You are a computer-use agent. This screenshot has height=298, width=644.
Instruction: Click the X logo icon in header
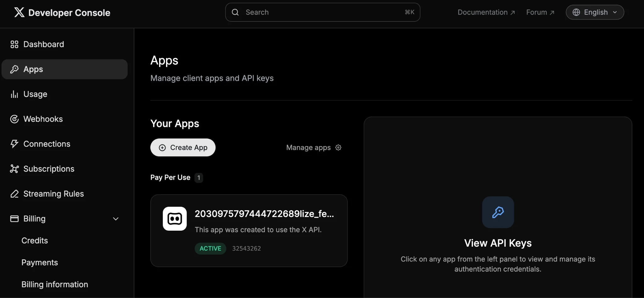19,12
